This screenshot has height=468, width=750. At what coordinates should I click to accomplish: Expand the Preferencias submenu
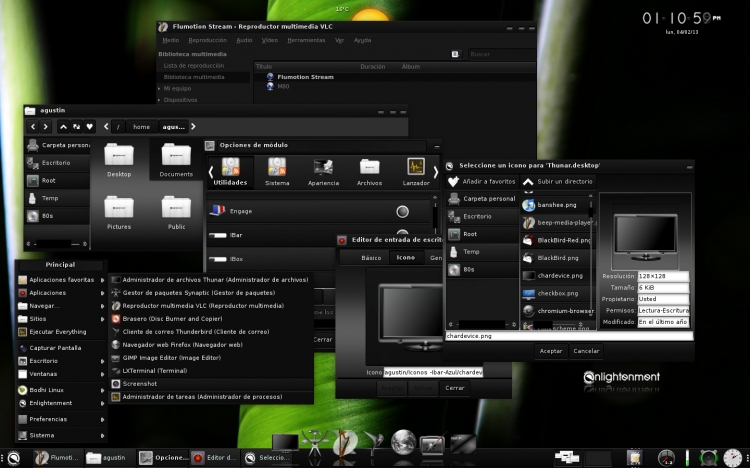(x=60, y=419)
